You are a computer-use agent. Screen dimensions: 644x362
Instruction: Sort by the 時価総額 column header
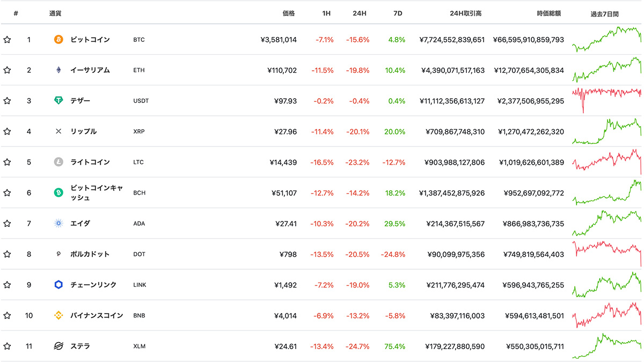[x=548, y=13]
